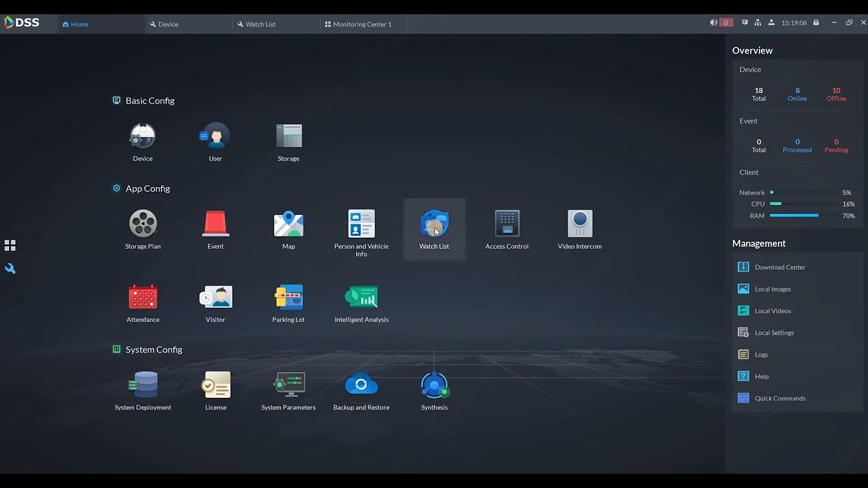
Task: Open Person and Vehicle Info
Action: (361, 224)
